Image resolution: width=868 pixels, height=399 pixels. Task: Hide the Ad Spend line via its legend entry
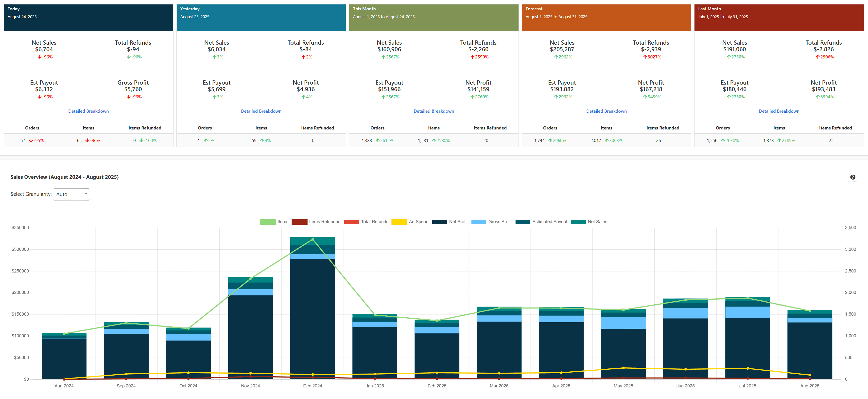point(418,222)
